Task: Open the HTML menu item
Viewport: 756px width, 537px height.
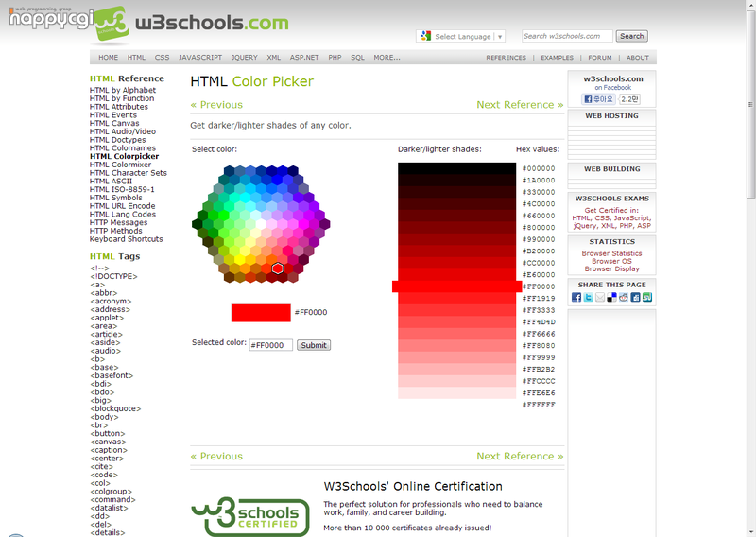Action: click(x=136, y=58)
